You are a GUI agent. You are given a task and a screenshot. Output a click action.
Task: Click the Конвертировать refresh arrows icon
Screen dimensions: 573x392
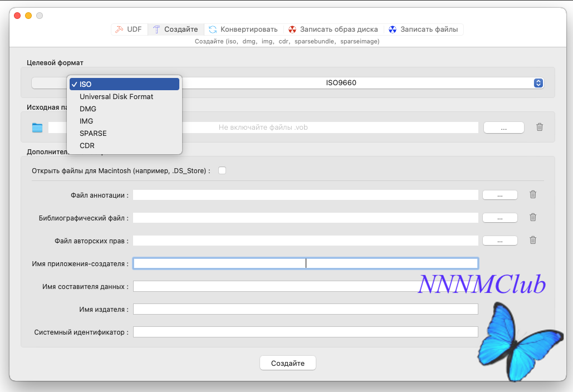[x=213, y=30]
